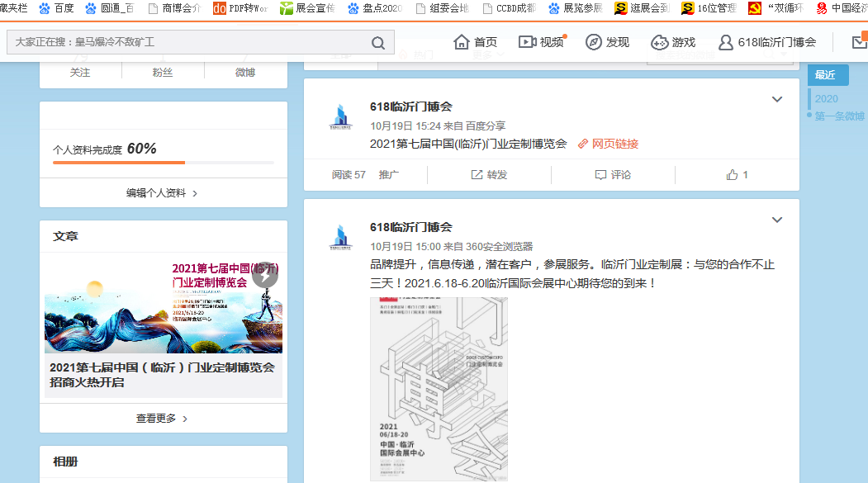Expand options chevron on 15:24 post
This screenshot has width=868, height=483.
776,100
